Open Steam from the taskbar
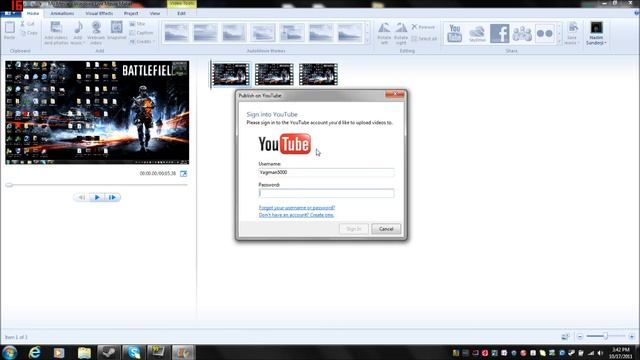 point(109,352)
